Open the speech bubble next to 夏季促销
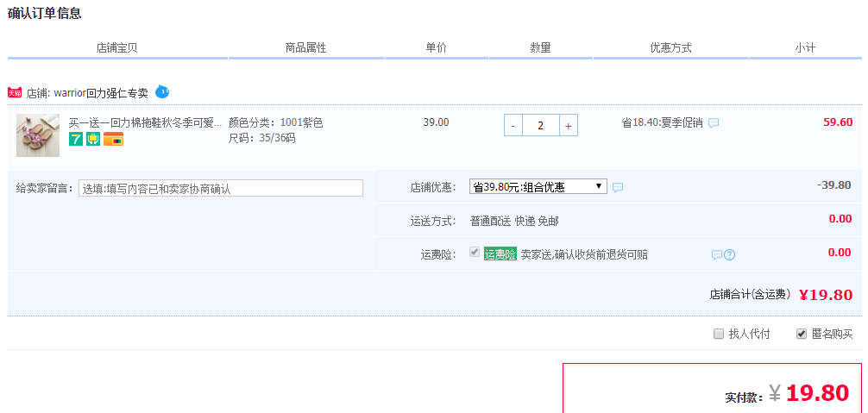The width and height of the screenshot is (868, 413). 714,122
